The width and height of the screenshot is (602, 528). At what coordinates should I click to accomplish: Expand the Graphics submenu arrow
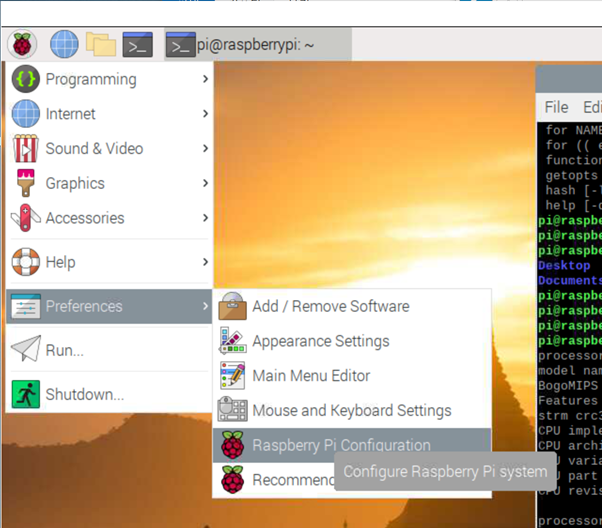coord(205,183)
